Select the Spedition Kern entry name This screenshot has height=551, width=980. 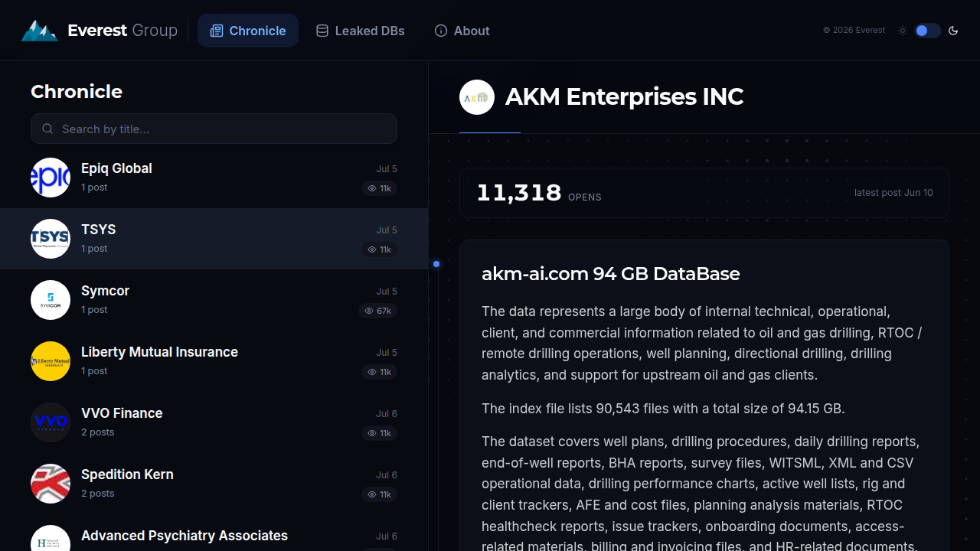pos(127,474)
